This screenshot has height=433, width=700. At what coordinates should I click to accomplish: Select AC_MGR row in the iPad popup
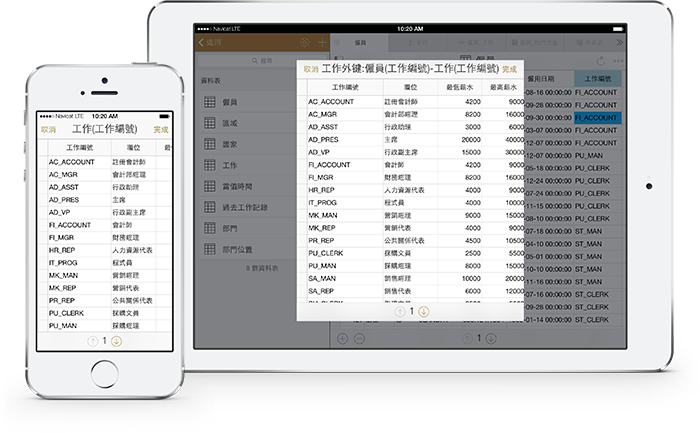pos(411,114)
